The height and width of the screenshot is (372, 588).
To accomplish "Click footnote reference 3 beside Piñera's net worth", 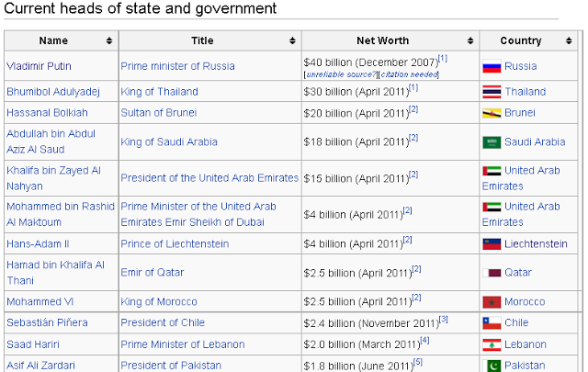I will click(443, 319).
